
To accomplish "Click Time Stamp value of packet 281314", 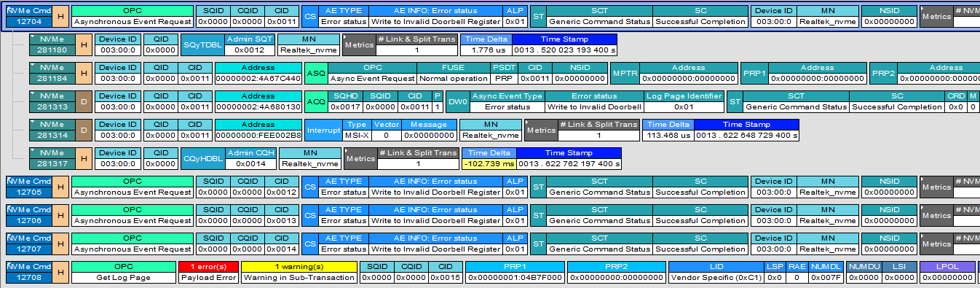I will click(746, 136).
